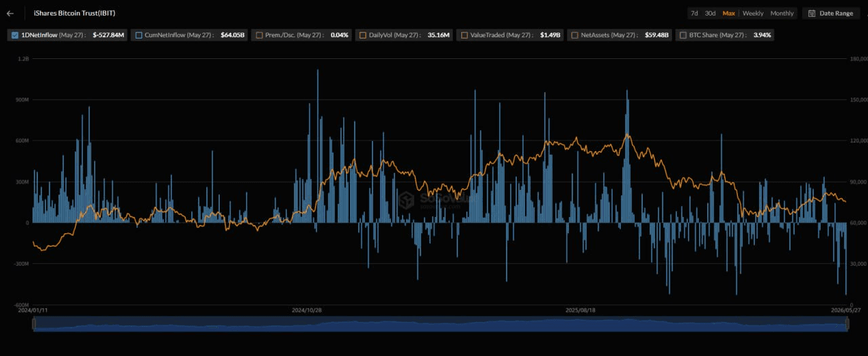Enable the Prem./Dsc. checkbox
This screenshot has height=356, width=868.
click(259, 35)
